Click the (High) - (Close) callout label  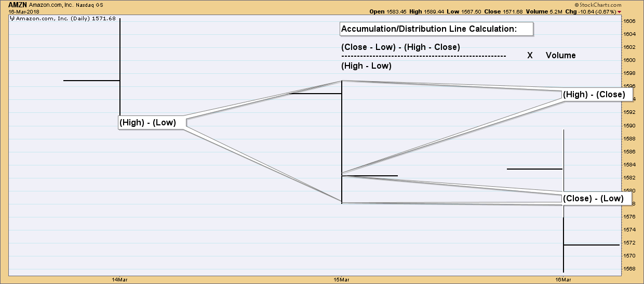597,95
